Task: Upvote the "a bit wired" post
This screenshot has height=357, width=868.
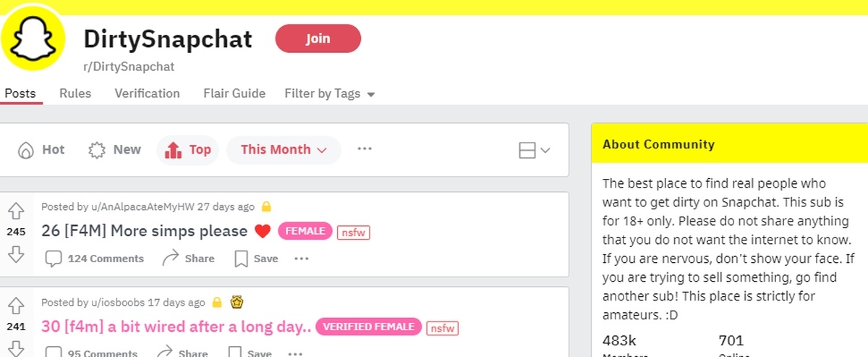Action: 16,306
